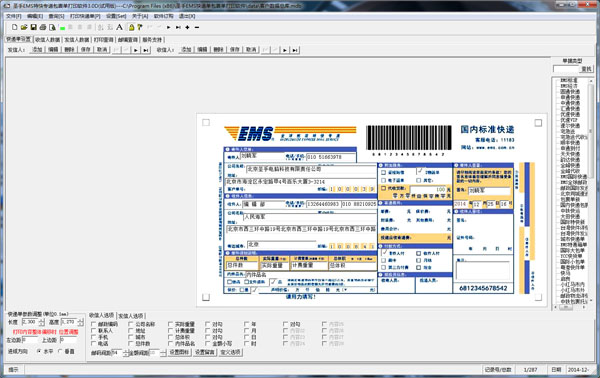The image size is (600, 378).
Task: Open the 设置[Set] menu
Action: coord(116,16)
